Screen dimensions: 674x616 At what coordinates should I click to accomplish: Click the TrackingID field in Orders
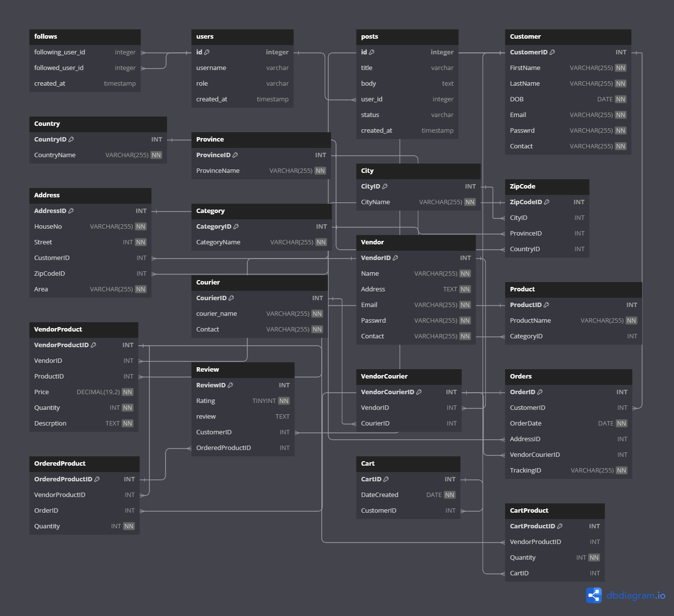click(568, 471)
